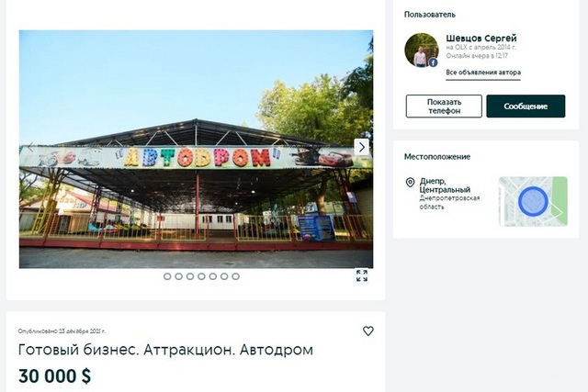Click the previous photo arrow

[x=30, y=147]
